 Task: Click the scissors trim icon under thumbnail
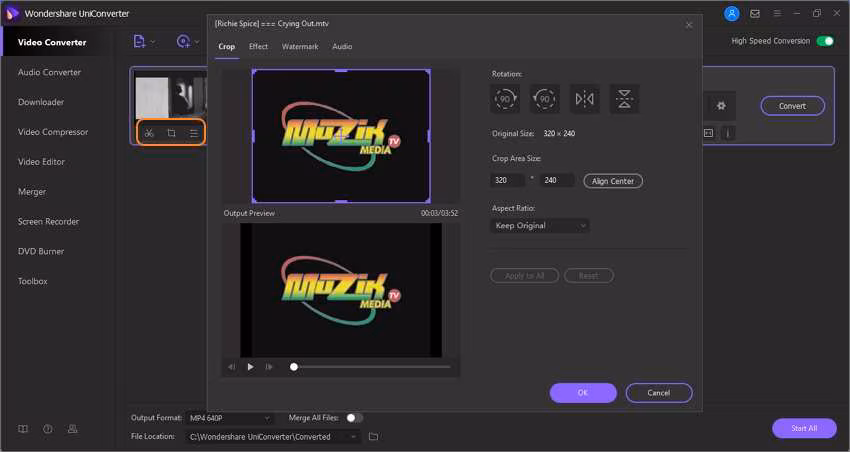tap(149, 133)
